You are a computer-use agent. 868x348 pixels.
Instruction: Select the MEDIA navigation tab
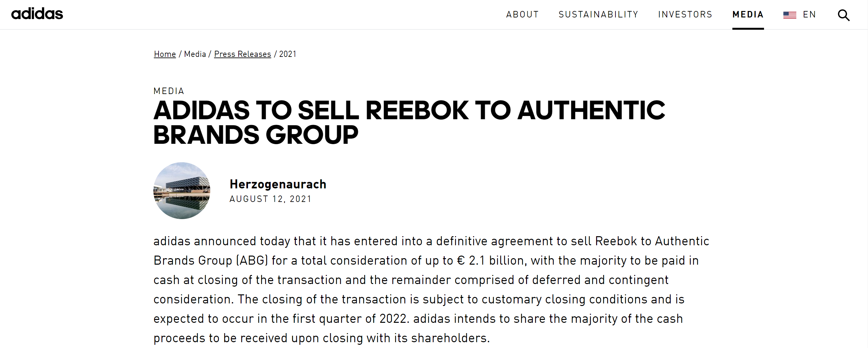pyautogui.click(x=748, y=15)
